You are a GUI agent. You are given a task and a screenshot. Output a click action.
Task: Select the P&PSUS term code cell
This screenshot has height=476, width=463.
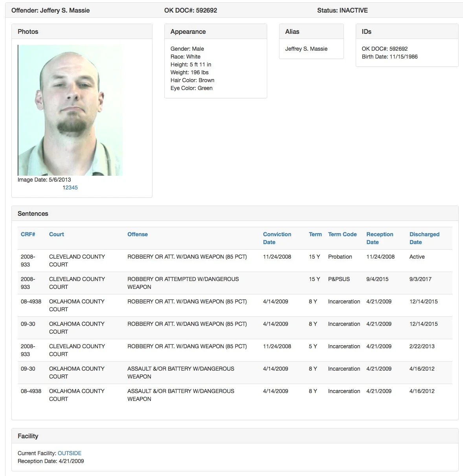pos(339,279)
